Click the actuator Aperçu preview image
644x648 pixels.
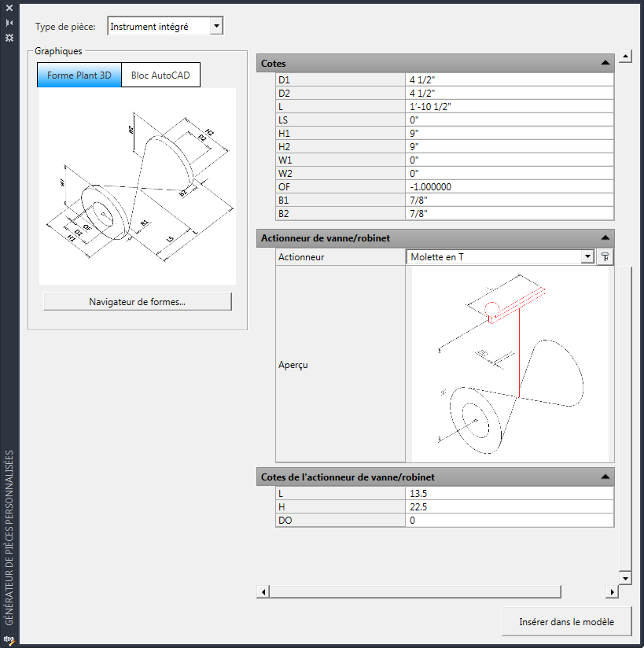pos(510,364)
